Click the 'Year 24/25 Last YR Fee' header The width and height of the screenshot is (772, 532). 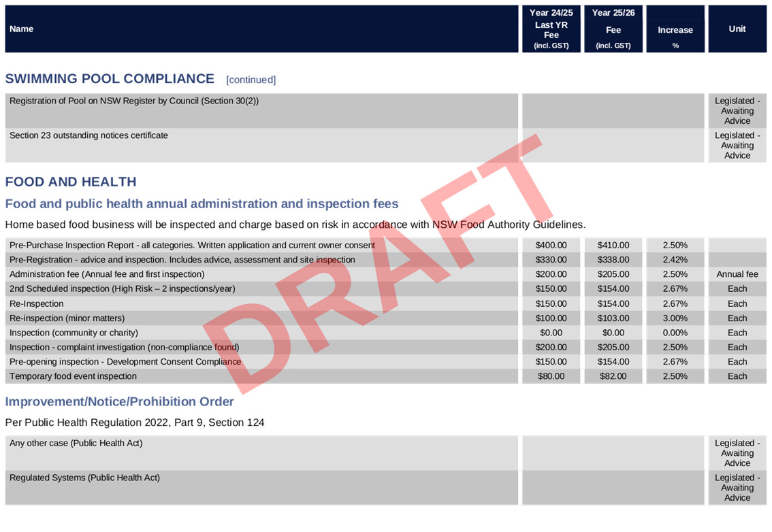tap(551, 29)
